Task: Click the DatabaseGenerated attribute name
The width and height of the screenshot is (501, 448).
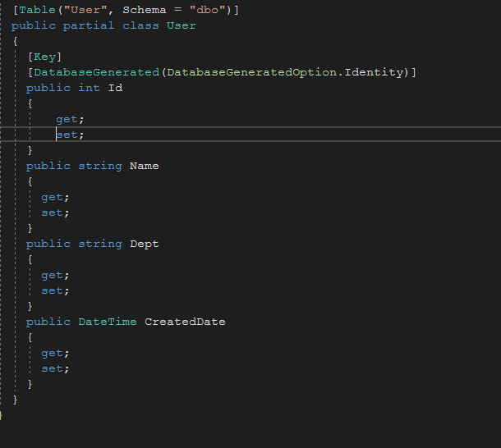Action: [96, 72]
